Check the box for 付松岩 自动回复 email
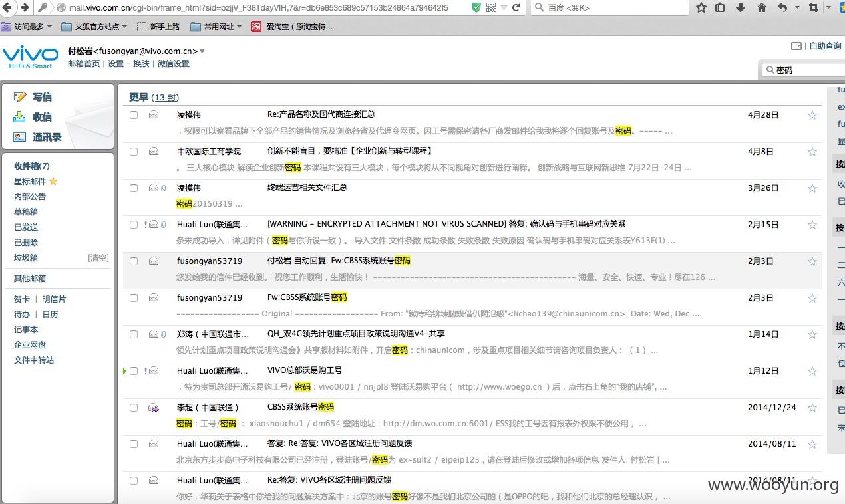 point(134,261)
